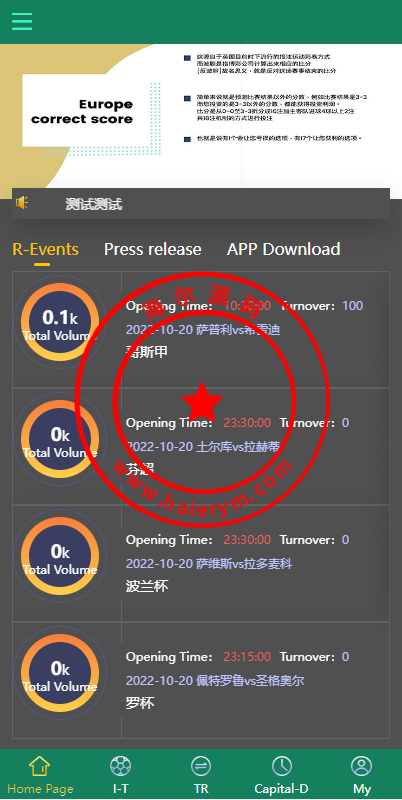402x800 pixels.
Task: Switch to the R-Events tab
Action: pos(45,249)
